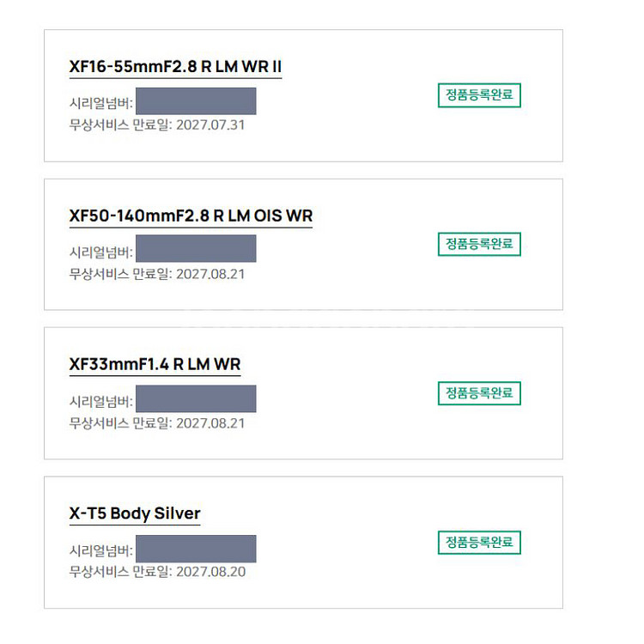Click the warranty expiry date 2027.07.31
Image resolution: width=644 pixels, height=644 pixels.
(212, 125)
